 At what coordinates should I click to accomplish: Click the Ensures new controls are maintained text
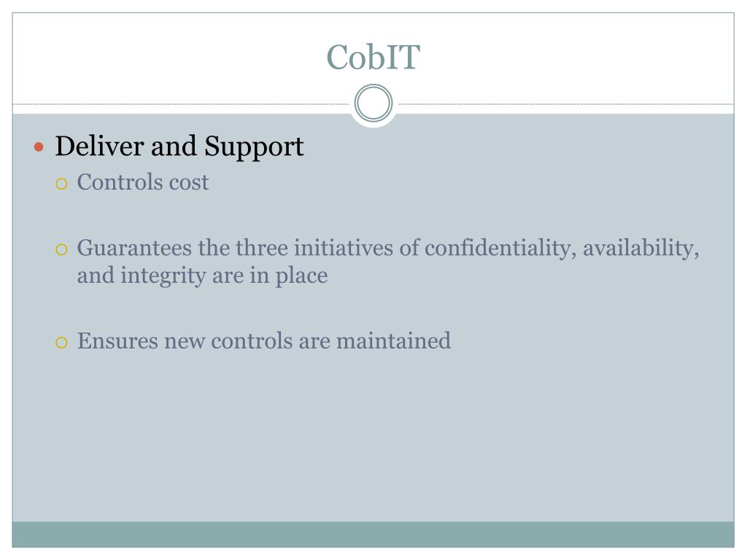coord(264,341)
